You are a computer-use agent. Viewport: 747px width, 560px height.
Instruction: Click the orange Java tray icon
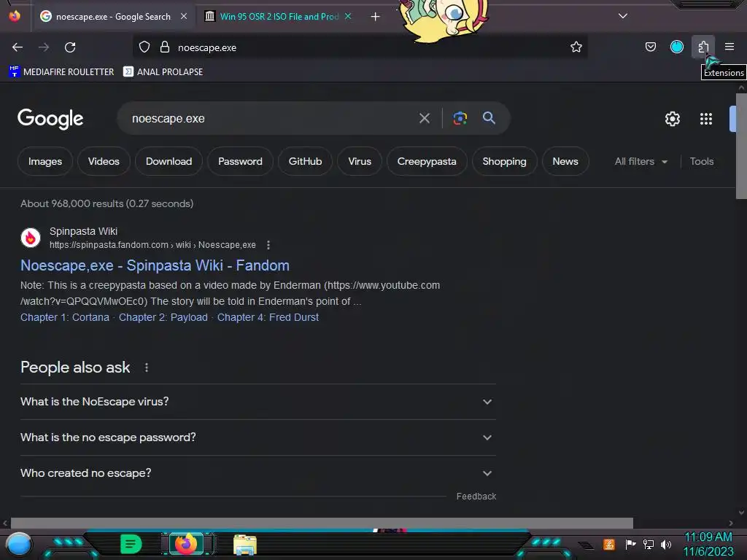[x=609, y=544]
